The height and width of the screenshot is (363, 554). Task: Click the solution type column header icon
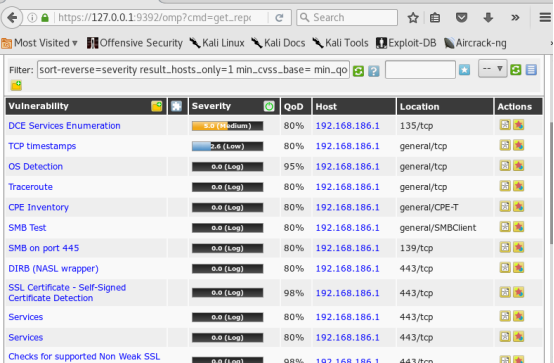pos(176,106)
